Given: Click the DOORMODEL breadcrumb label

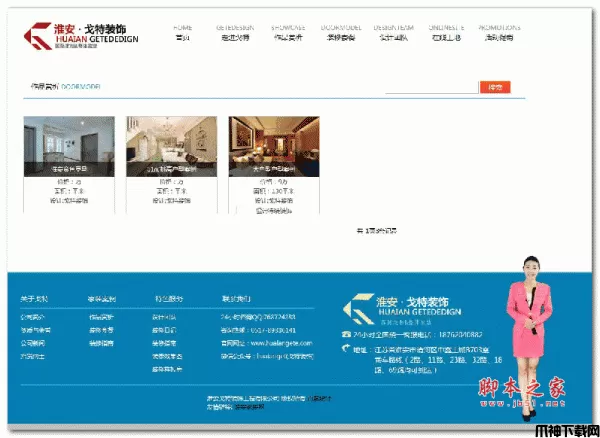Looking at the screenshot, I should click(x=81, y=87).
